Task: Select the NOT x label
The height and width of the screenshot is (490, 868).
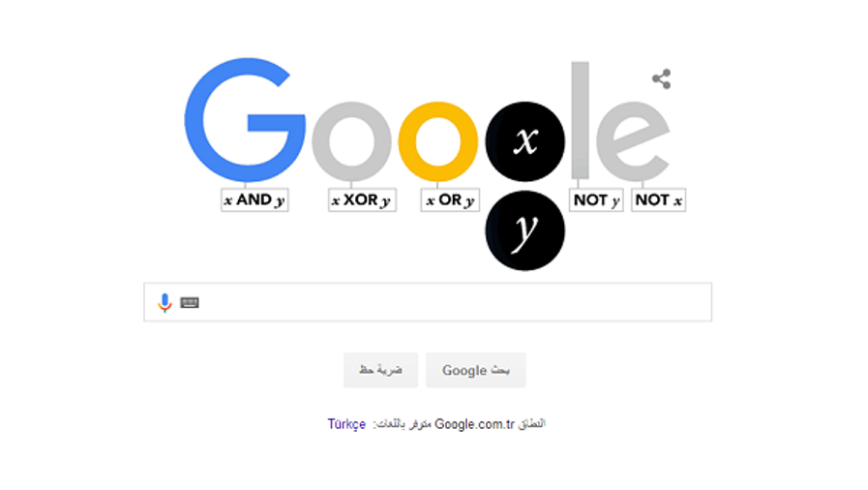Action: pos(659,199)
